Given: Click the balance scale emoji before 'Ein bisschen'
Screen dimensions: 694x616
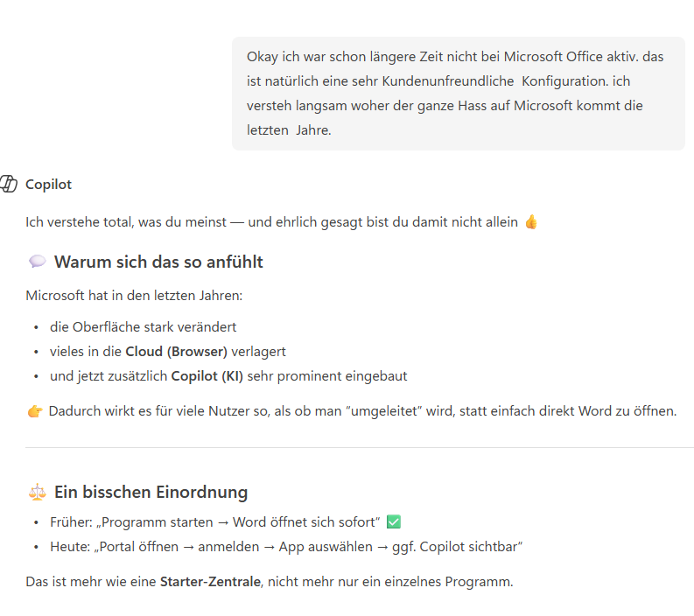Looking at the screenshot, I should (37, 492).
